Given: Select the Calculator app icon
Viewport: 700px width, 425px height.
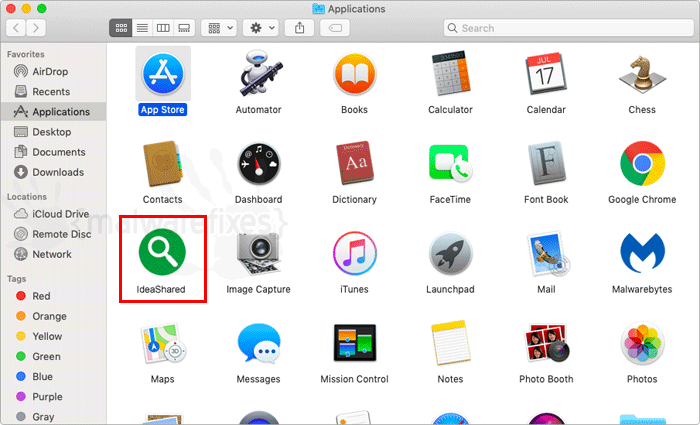Looking at the screenshot, I should pos(450,74).
